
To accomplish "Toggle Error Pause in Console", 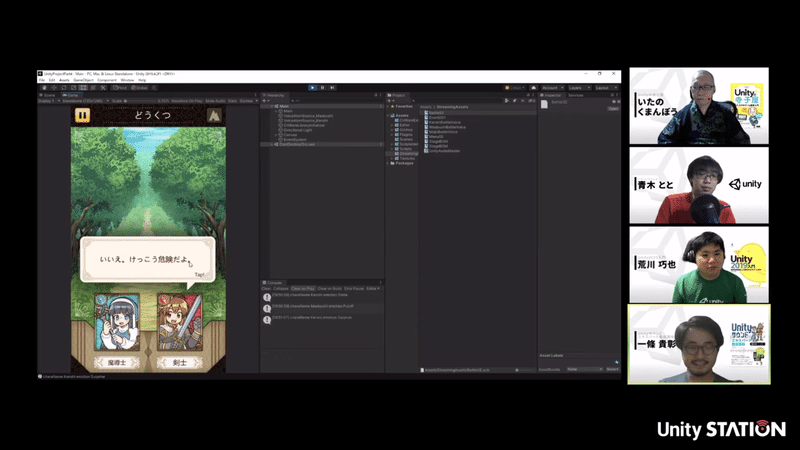I will pyautogui.click(x=354, y=289).
